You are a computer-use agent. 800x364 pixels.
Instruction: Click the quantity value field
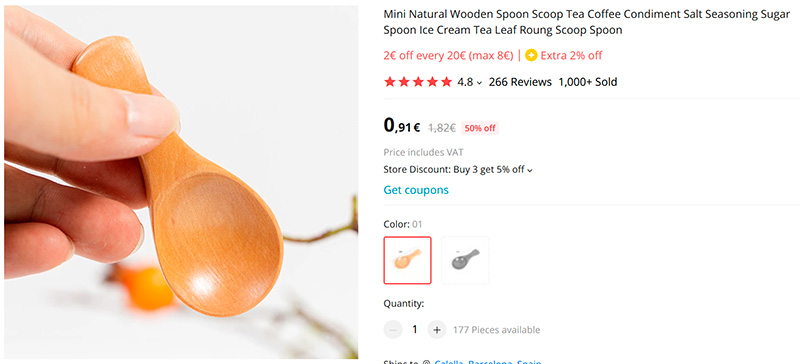click(x=415, y=330)
